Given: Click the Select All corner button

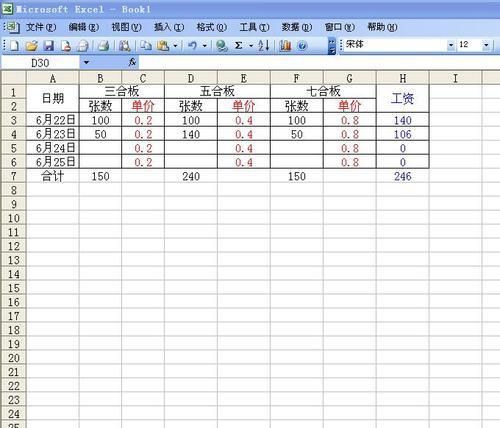Looking at the screenshot, I should pyautogui.click(x=14, y=78).
